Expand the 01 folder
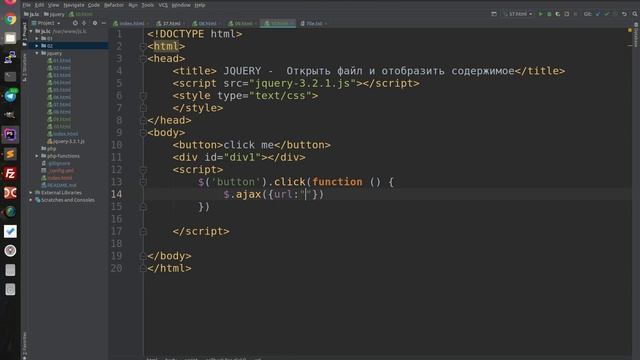640x360 pixels. (x=37, y=38)
